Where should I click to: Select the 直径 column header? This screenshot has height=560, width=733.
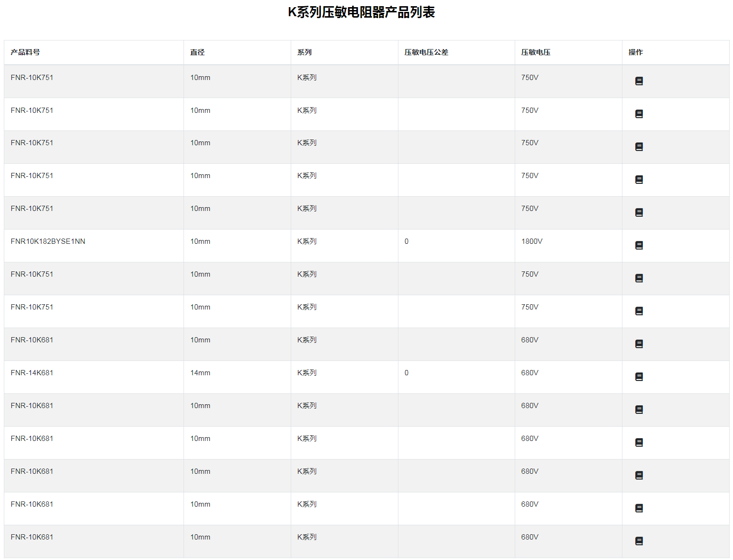tap(197, 52)
